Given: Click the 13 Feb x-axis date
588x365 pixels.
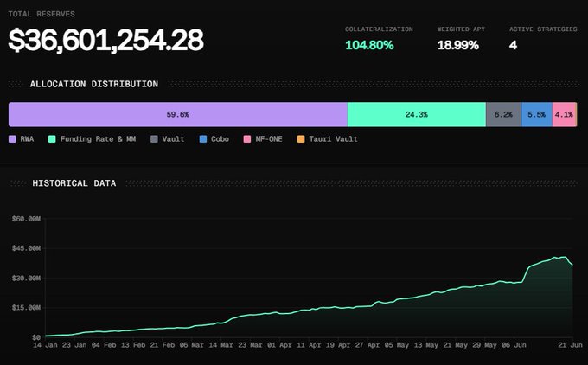Looking at the screenshot, I should [x=133, y=345].
